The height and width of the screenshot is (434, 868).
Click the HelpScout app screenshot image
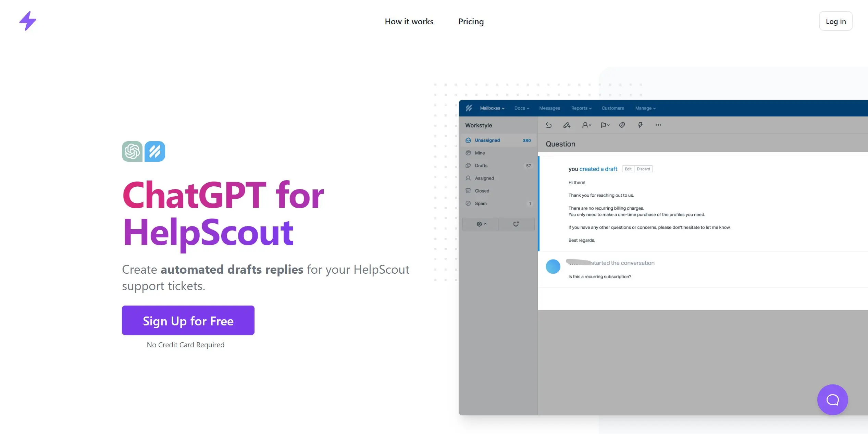663,258
